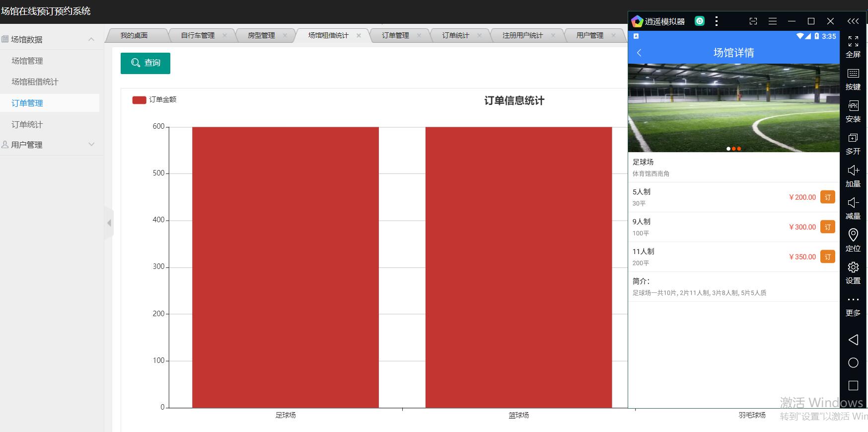The height and width of the screenshot is (432, 868).
Task: Decrease volume with the 减量 icon
Action: click(x=853, y=203)
